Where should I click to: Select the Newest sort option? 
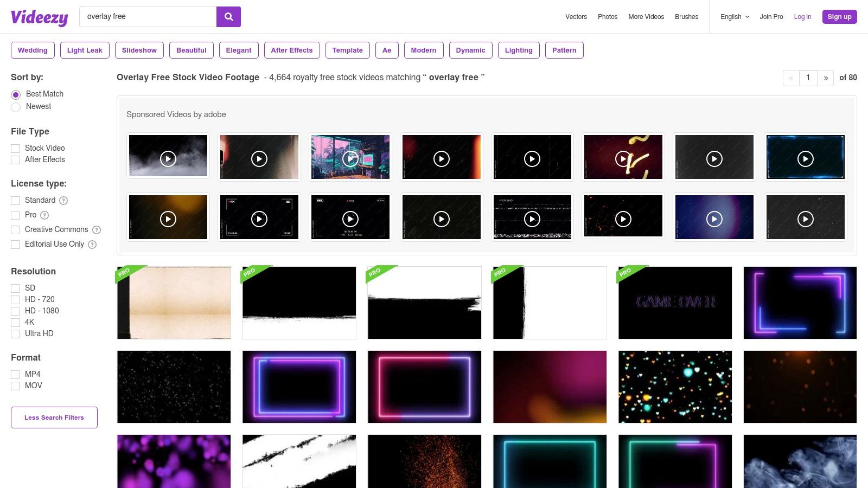(x=16, y=107)
